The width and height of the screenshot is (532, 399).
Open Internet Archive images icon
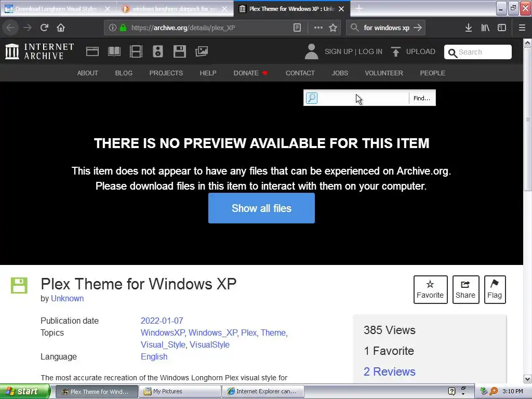click(202, 51)
